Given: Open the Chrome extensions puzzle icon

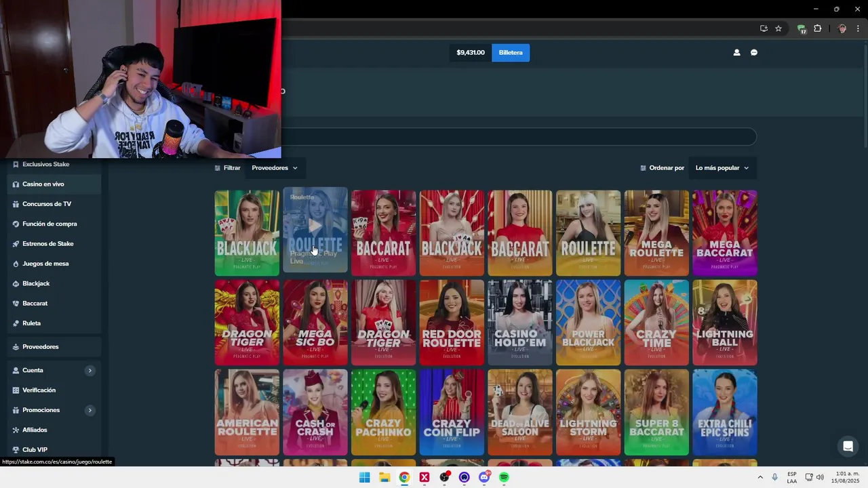Looking at the screenshot, I should click(818, 28).
